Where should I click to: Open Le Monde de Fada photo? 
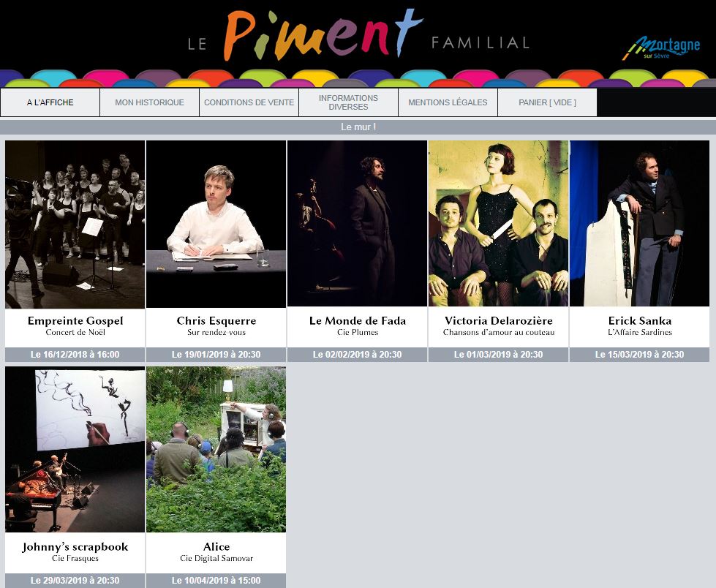pyautogui.click(x=357, y=224)
